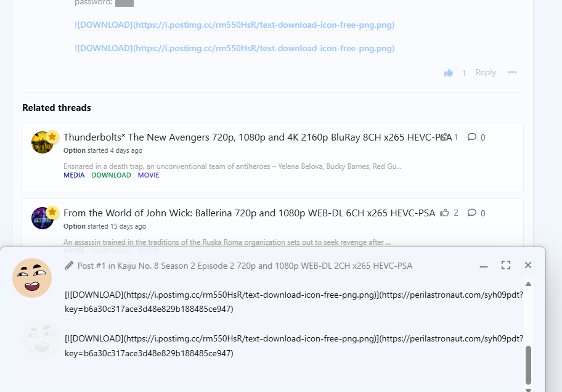The height and width of the screenshot is (392, 562).
Task: Open Ballerina 720p and 1080p thread
Action: click(x=249, y=213)
